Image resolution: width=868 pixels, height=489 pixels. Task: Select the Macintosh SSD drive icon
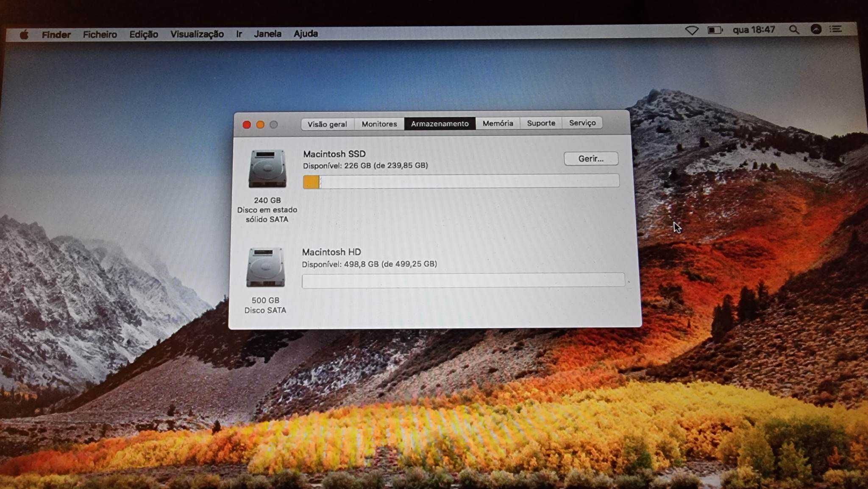point(267,168)
